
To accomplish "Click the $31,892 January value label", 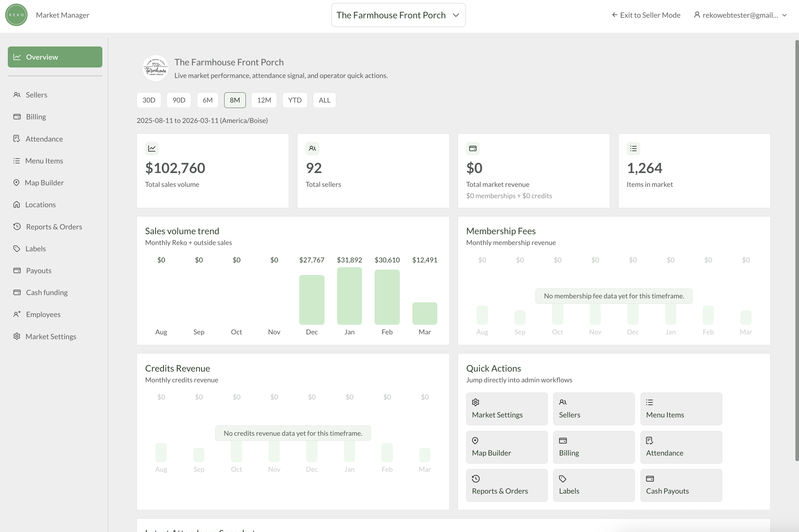I will pos(349,260).
